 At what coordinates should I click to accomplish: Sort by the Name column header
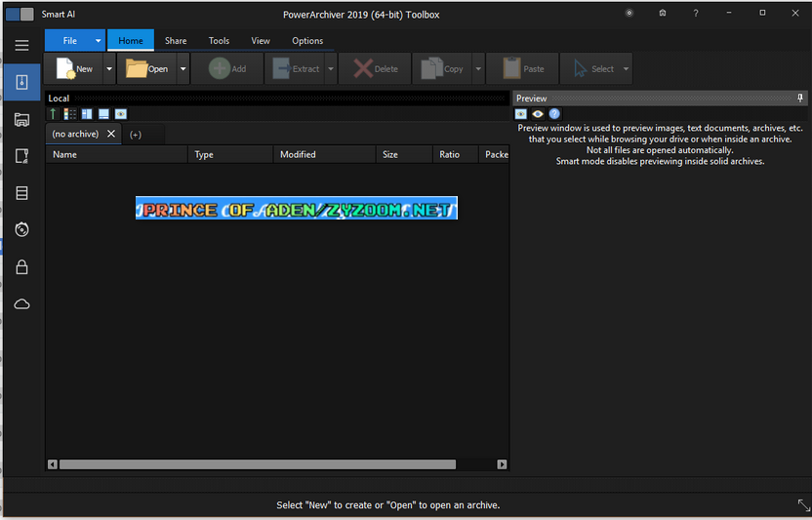(116, 154)
